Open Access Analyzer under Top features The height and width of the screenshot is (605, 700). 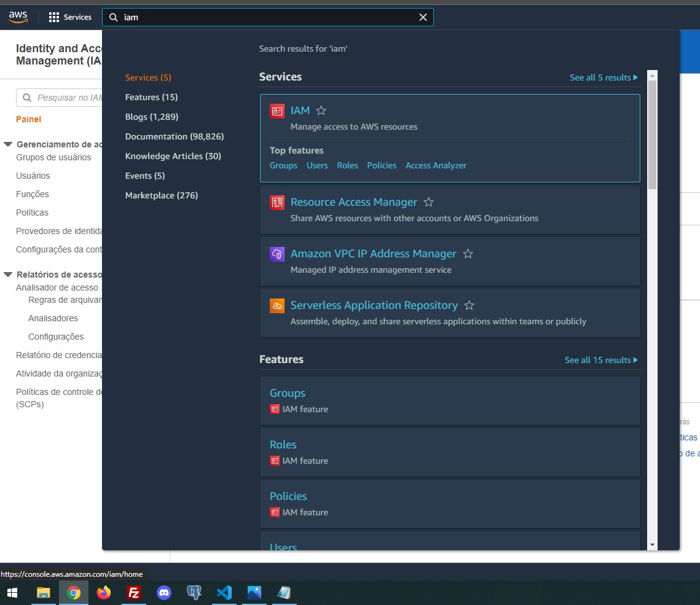point(436,165)
